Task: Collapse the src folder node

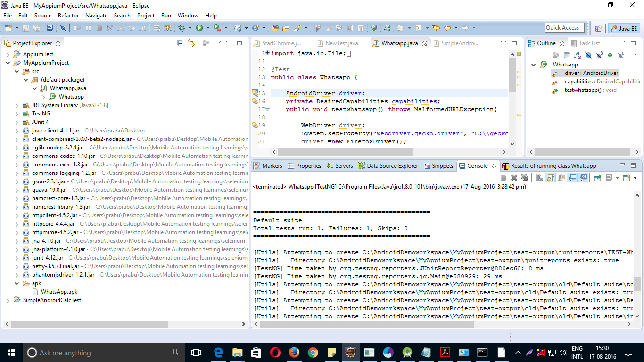Action: [x=17, y=71]
